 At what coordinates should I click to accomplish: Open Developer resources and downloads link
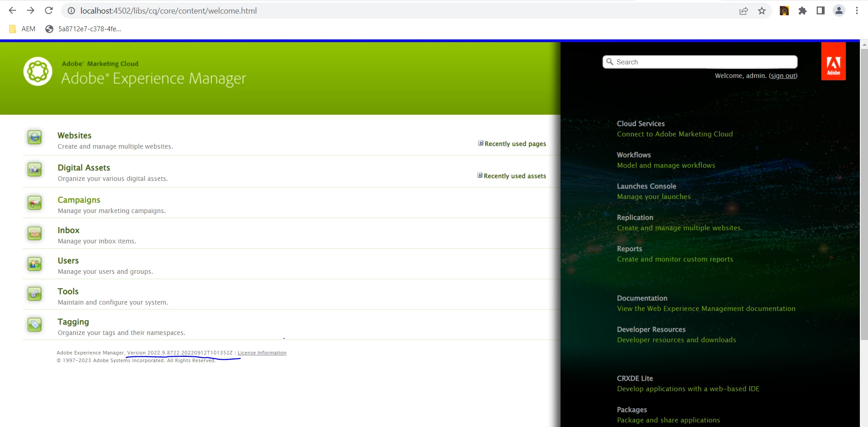676,340
